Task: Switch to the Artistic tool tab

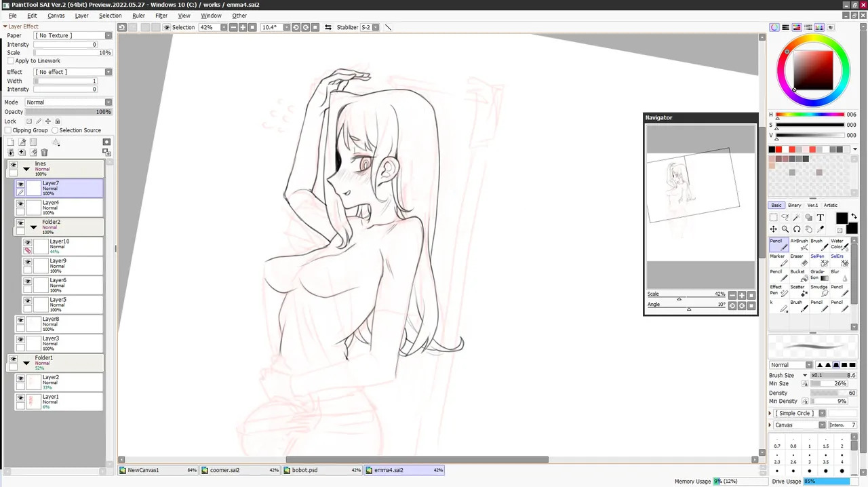Action: [831, 206]
